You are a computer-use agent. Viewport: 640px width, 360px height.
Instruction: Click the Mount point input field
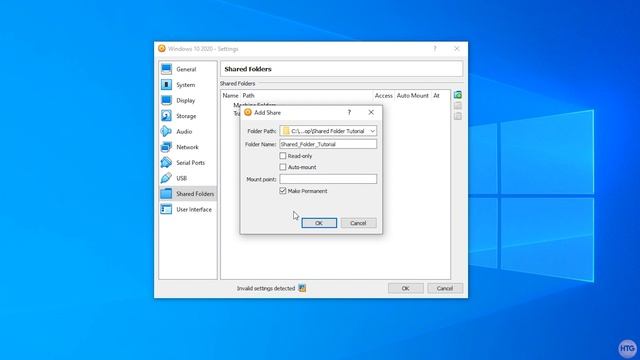(x=328, y=179)
